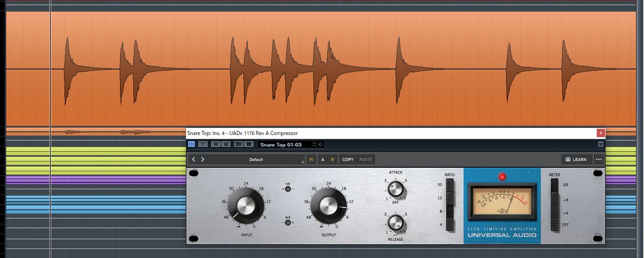The height and width of the screenshot is (258, 644).
Task: Select ratio 4 button
Action: pos(450,224)
